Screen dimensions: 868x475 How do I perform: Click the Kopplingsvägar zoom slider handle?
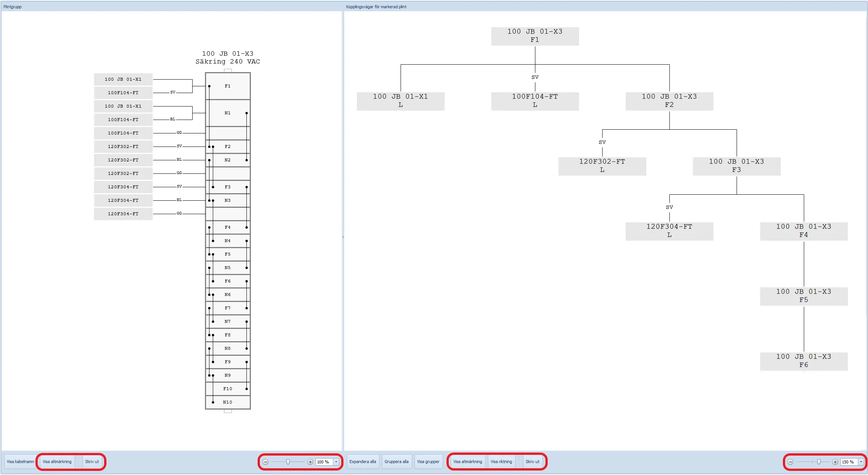(819, 462)
